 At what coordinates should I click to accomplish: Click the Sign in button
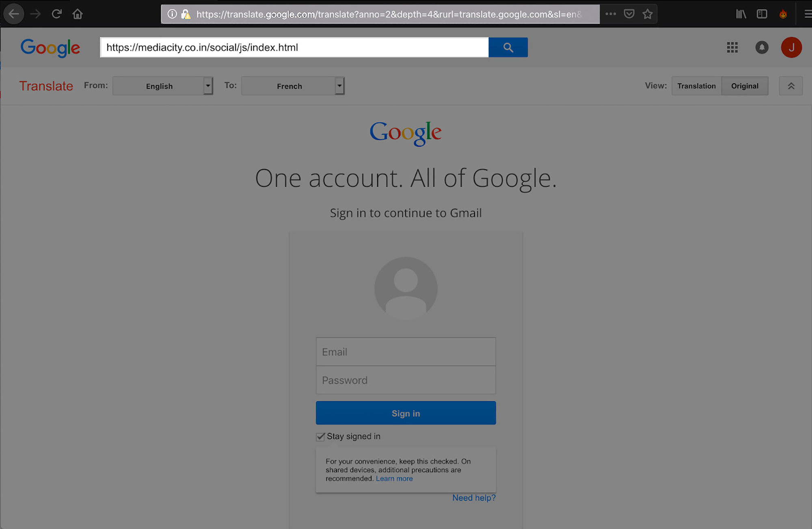406,413
